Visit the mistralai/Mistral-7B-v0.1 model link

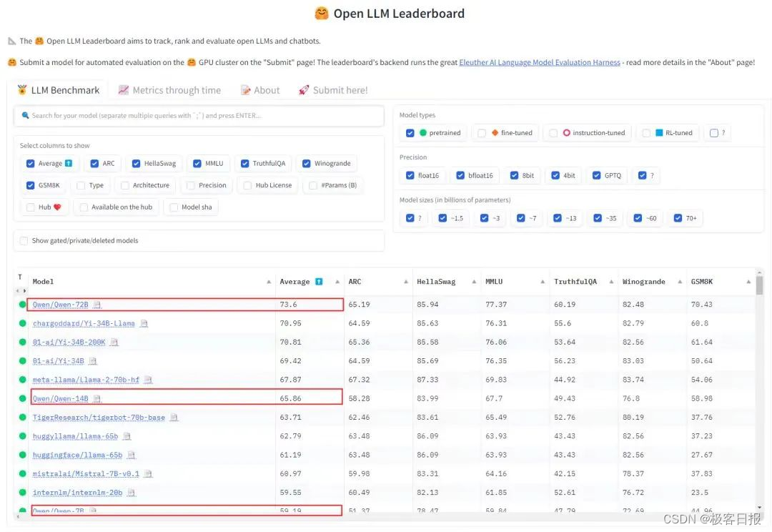86,474
